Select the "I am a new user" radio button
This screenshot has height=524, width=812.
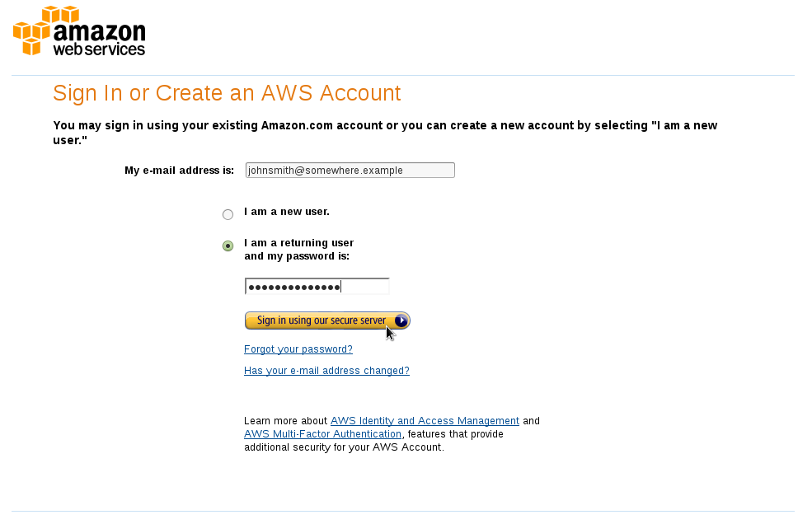point(228,214)
